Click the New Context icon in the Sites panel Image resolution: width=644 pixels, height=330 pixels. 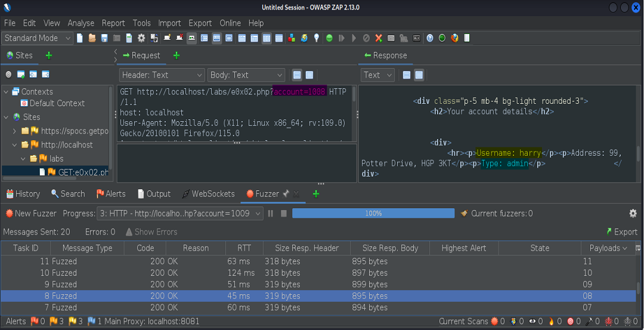(20, 75)
